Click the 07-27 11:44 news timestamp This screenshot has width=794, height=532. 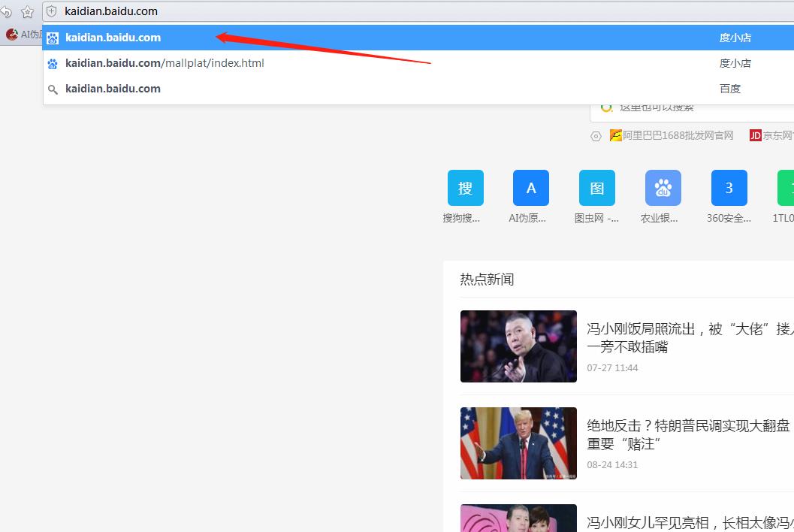coord(612,368)
